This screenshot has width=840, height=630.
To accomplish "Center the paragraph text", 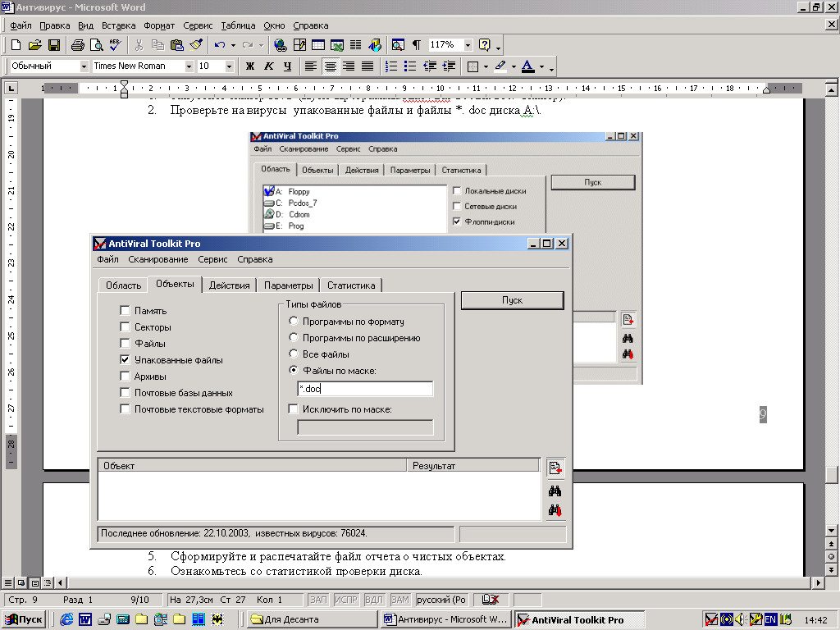I will point(330,66).
